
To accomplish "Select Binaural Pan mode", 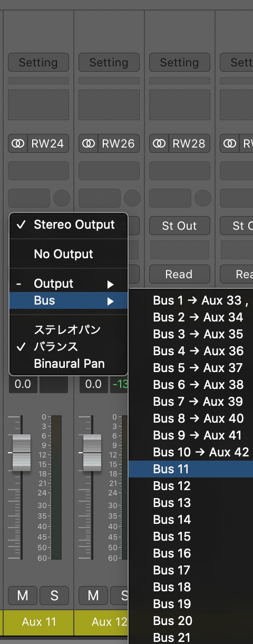I will [69, 364].
